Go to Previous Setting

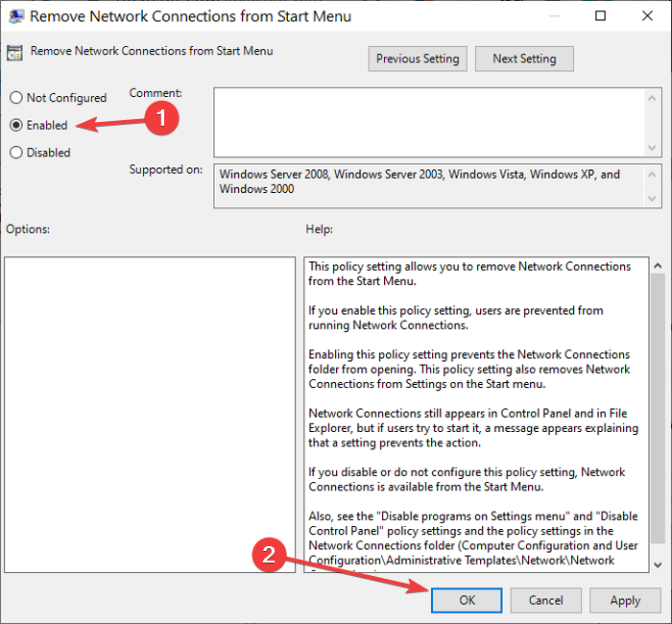click(x=418, y=59)
